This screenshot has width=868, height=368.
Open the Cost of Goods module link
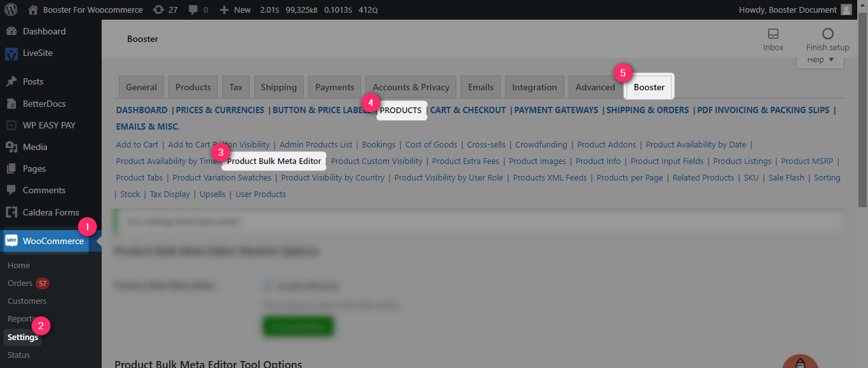pyautogui.click(x=431, y=144)
